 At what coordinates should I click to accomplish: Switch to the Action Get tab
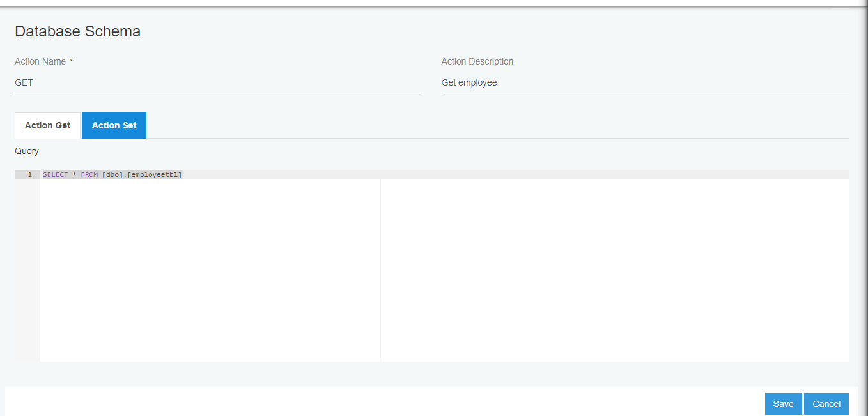click(47, 125)
